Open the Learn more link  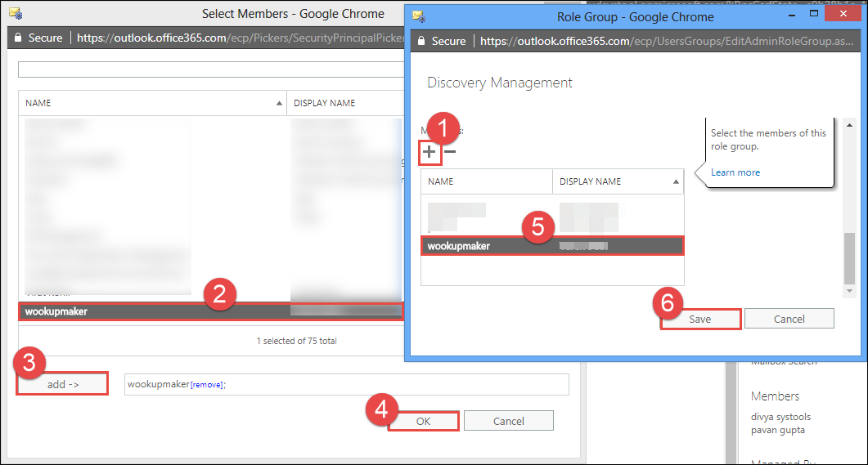point(735,172)
